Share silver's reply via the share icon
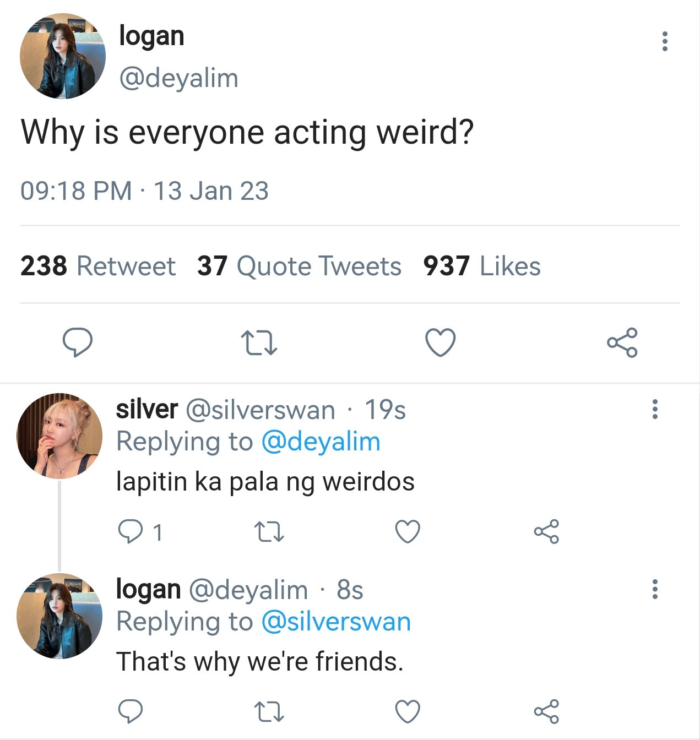 coord(546,532)
